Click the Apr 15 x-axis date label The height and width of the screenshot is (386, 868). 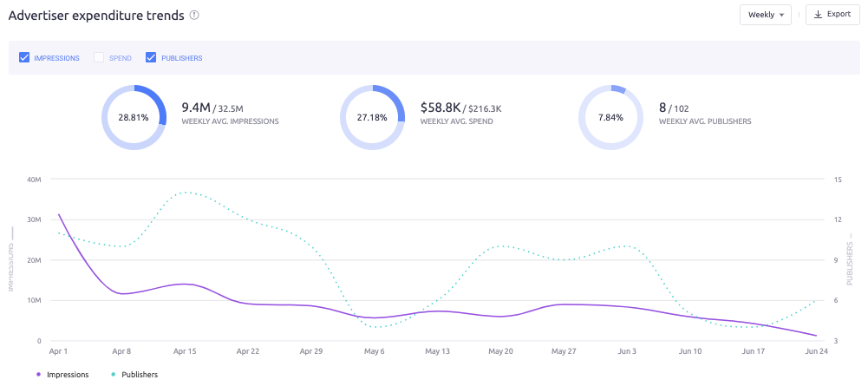pyautogui.click(x=186, y=351)
